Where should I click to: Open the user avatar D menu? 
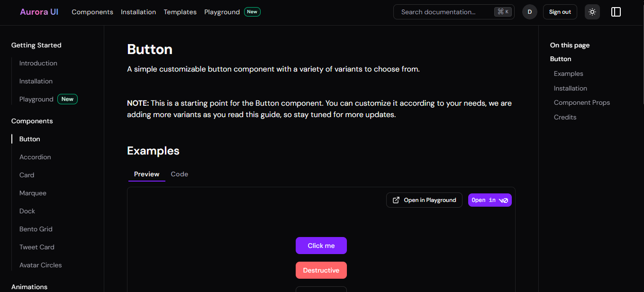pos(530,12)
